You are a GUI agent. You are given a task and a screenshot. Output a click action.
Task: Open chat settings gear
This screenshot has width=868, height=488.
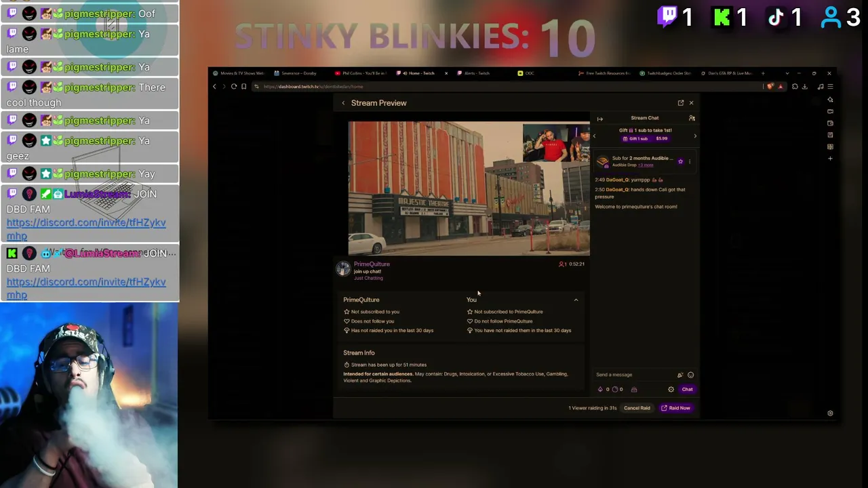click(671, 390)
